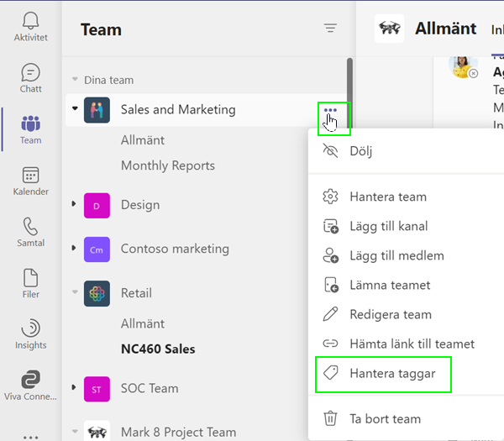Choose Lämna teamet in the menu

coord(406,285)
